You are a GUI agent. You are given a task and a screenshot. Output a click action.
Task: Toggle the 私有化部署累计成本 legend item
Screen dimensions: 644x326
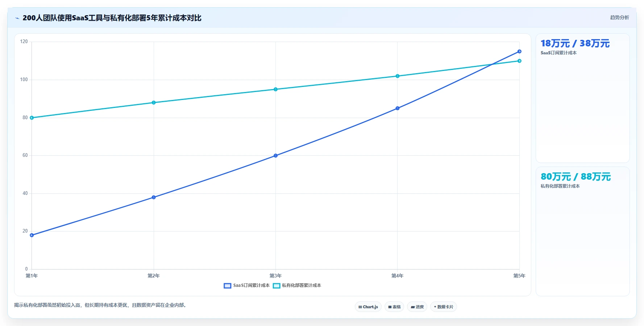297,285
